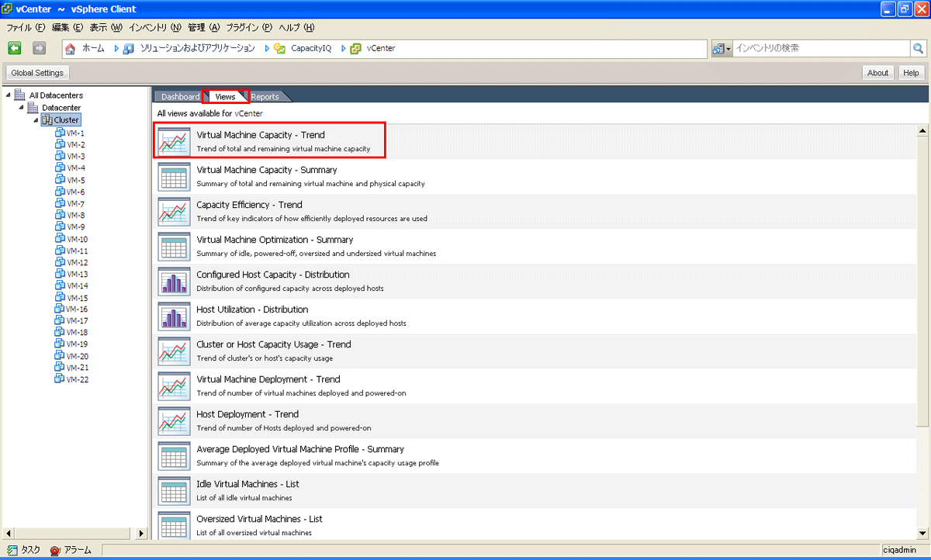
Task: Select the Views tab
Action: coord(226,97)
